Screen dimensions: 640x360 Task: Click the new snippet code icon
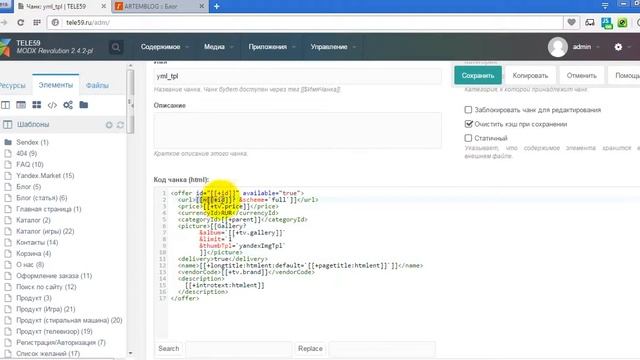click(52, 105)
